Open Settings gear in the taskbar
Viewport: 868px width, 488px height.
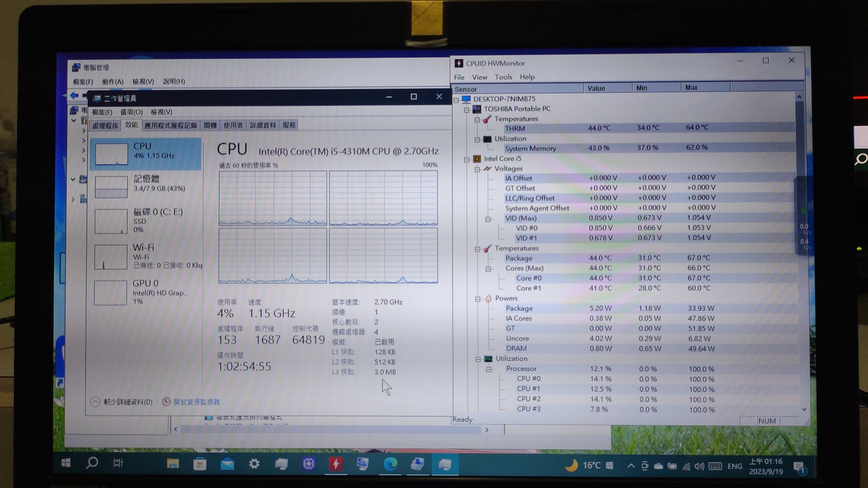pyautogui.click(x=254, y=464)
